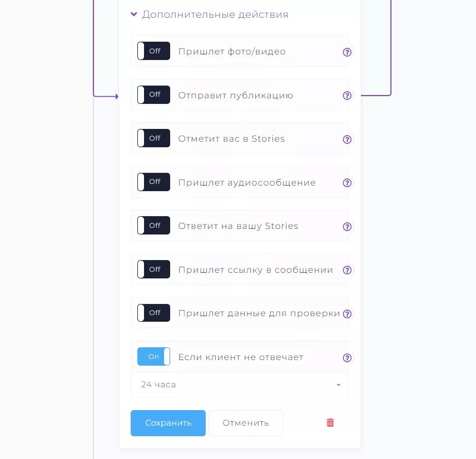Turn on 'Отправит публикацию' switch
The height and width of the screenshot is (459, 476).
click(x=153, y=94)
